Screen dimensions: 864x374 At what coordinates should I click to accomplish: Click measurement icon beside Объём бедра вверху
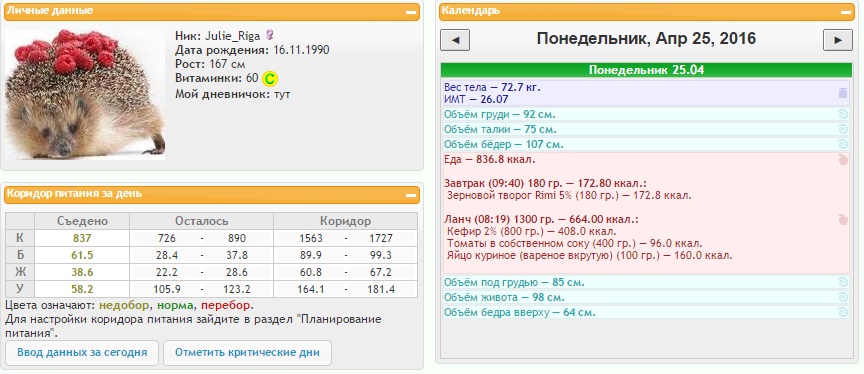[843, 312]
